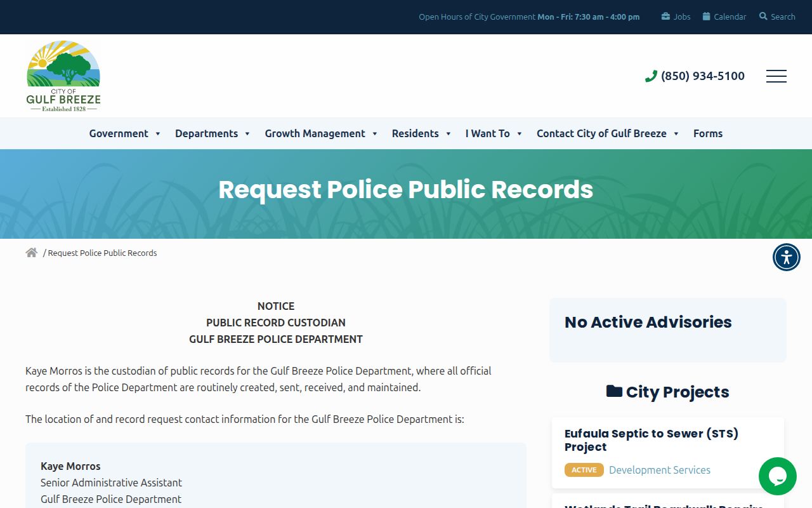Click the ACTIVE status badge

(x=584, y=470)
